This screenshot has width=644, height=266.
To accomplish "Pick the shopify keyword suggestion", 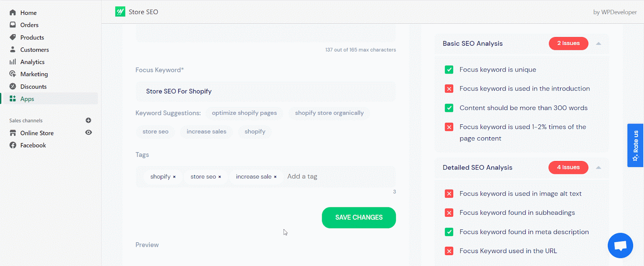I will click(x=255, y=132).
